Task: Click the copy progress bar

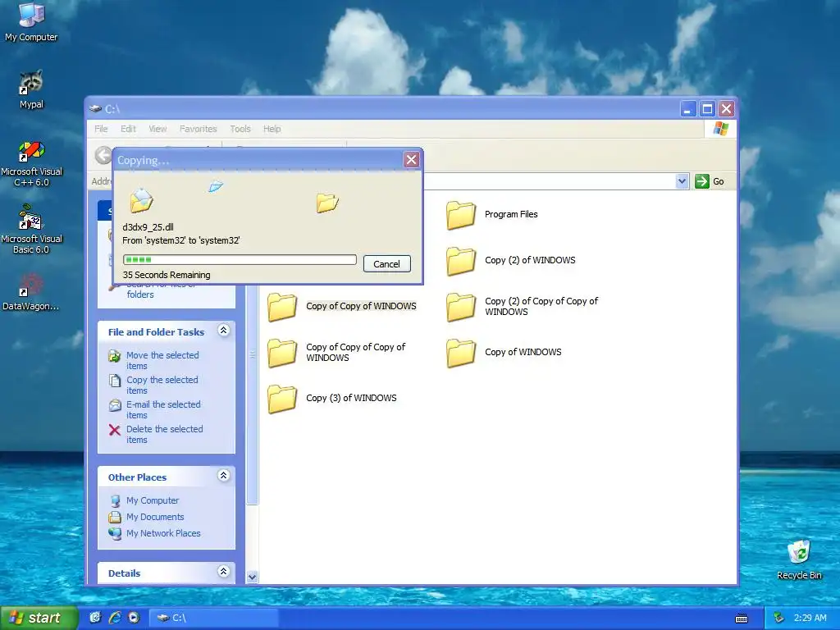Action: pyautogui.click(x=240, y=260)
